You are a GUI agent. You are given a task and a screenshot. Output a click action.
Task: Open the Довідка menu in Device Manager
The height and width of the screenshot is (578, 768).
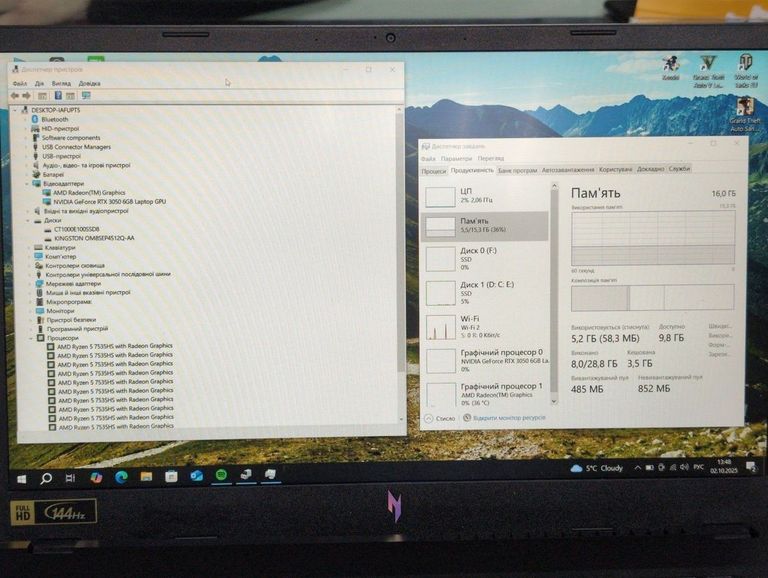[x=89, y=83]
